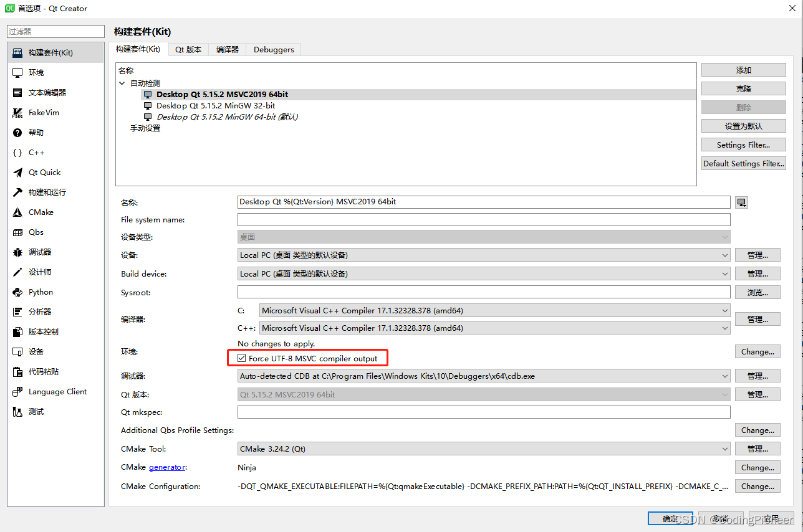Open the C compiler dropdown
803x532 pixels.
[495, 310]
